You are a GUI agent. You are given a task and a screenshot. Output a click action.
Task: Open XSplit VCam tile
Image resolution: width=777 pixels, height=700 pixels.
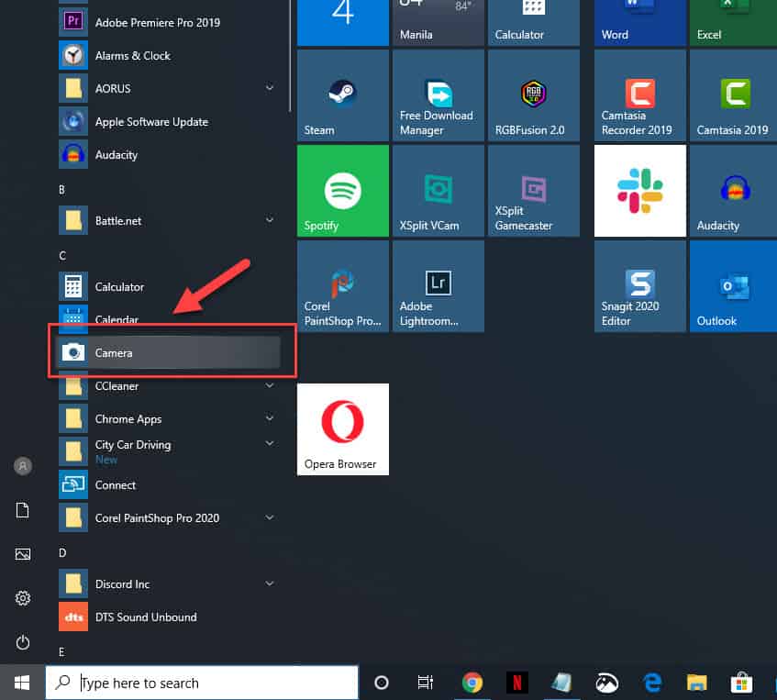(438, 191)
